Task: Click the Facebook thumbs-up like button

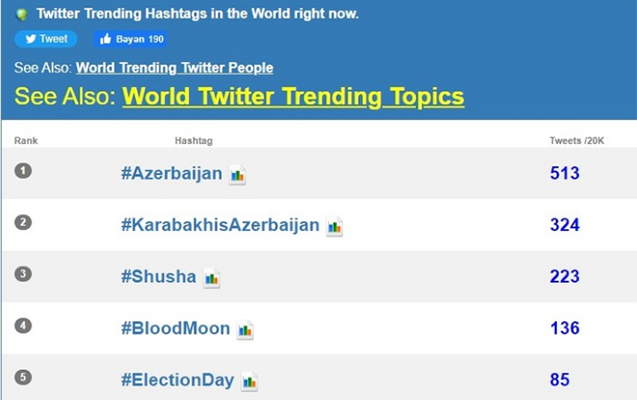Action: (130, 39)
